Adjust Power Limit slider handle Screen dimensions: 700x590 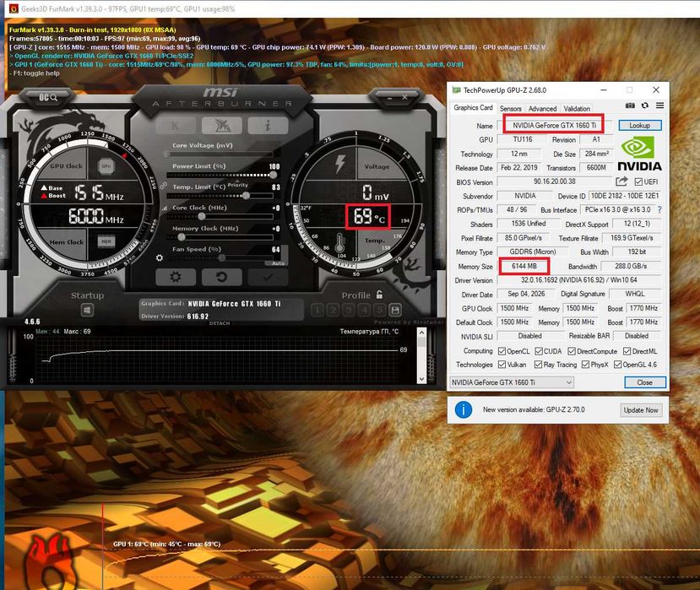coord(273,175)
